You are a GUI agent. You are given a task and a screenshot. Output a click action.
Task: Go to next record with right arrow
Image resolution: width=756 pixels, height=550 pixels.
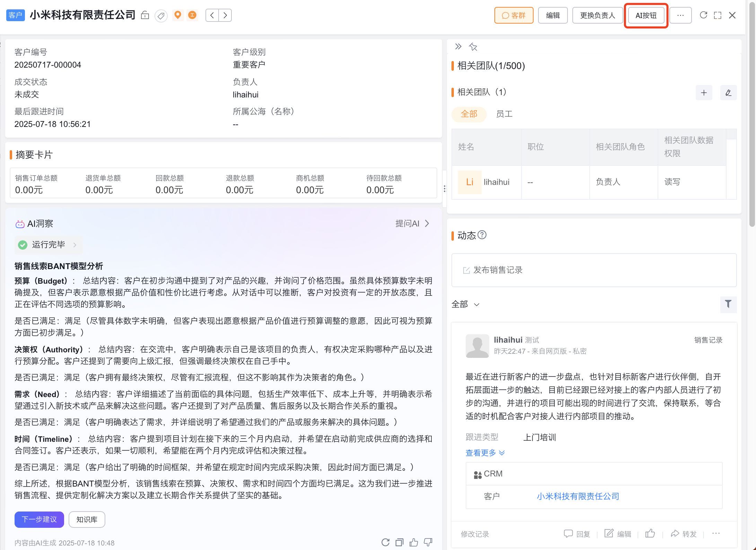coord(225,15)
